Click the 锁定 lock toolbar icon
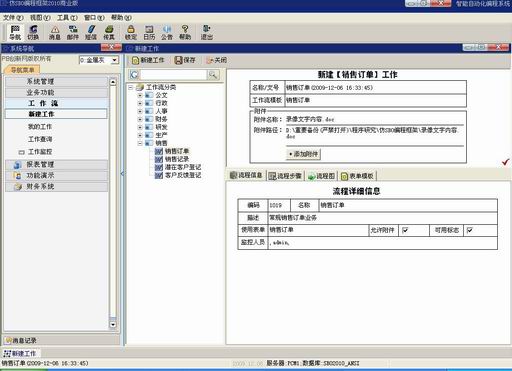This screenshot has height=371, width=512. point(131,32)
